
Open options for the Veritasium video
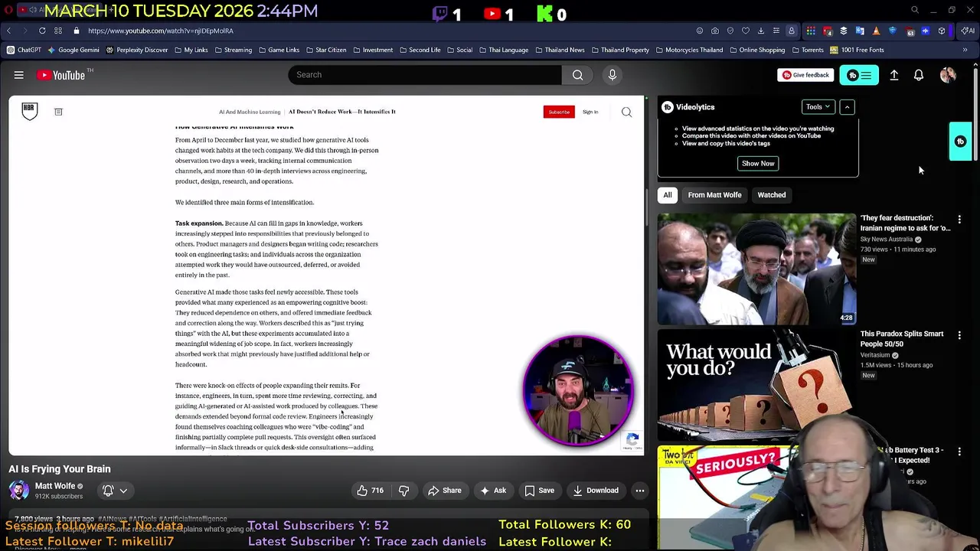coord(959,335)
